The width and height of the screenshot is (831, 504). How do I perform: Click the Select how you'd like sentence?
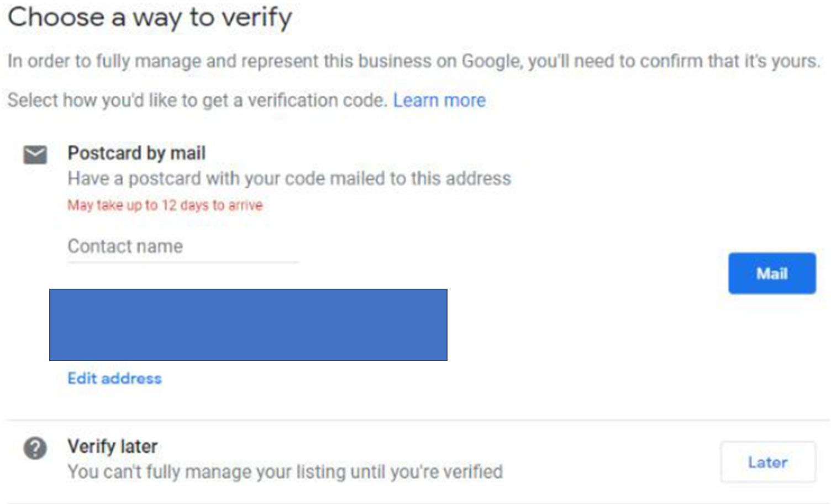[197, 100]
